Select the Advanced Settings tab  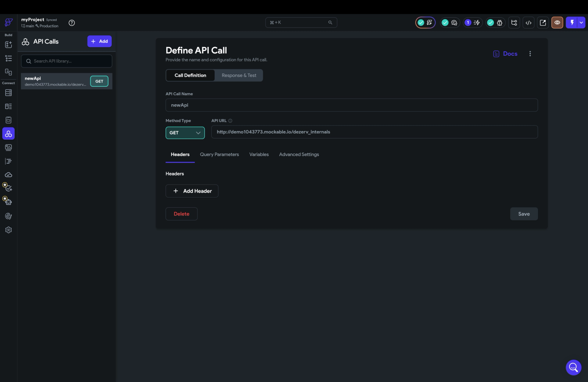click(299, 154)
